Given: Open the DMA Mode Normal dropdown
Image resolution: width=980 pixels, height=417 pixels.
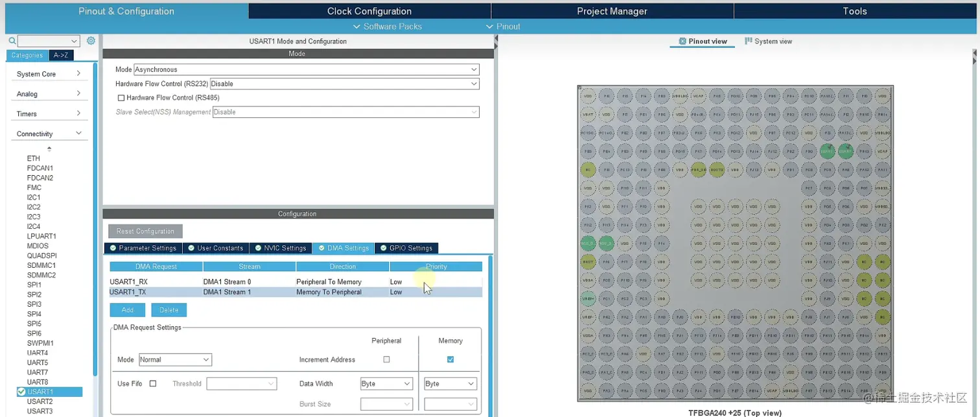Looking at the screenshot, I should click(175, 359).
